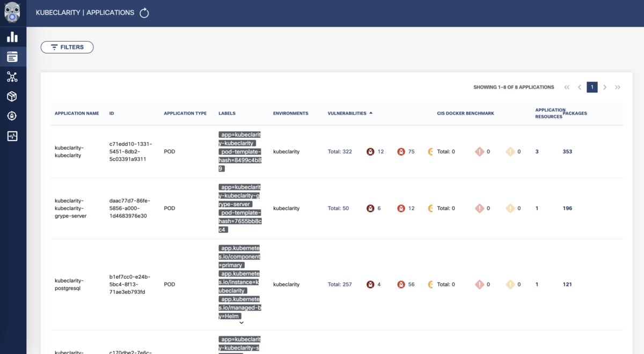The width and height of the screenshot is (644, 354).
Task: Open the Application Resources graph sidebar icon
Action: (x=12, y=77)
